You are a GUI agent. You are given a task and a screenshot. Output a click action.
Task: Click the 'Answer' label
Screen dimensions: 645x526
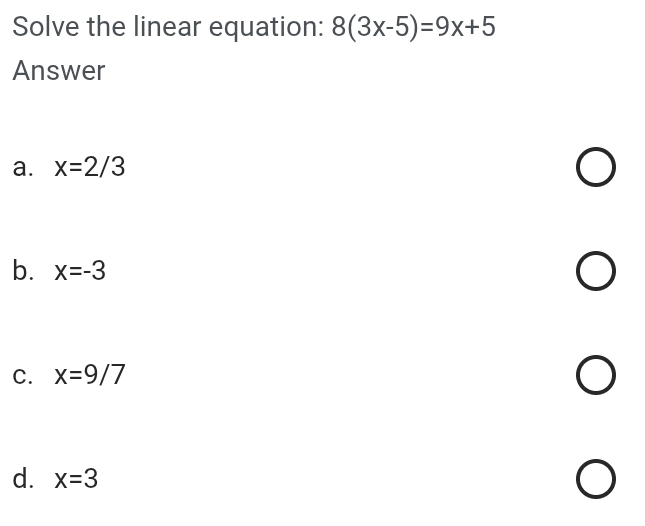pyautogui.click(x=59, y=71)
